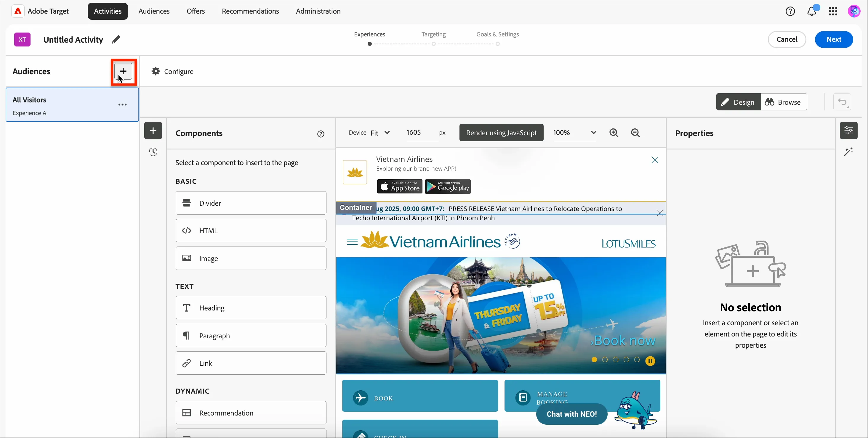The width and height of the screenshot is (868, 438).
Task: Open the Activities tab
Action: 108,11
